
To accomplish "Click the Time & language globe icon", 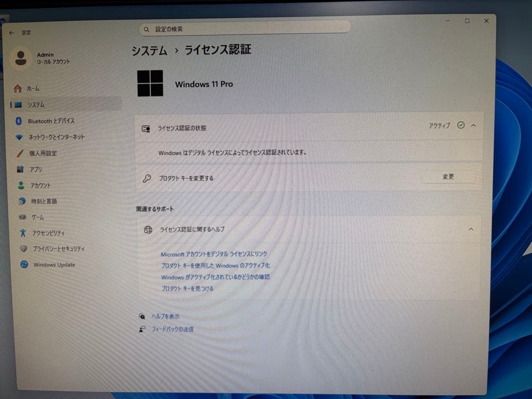I will point(22,201).
